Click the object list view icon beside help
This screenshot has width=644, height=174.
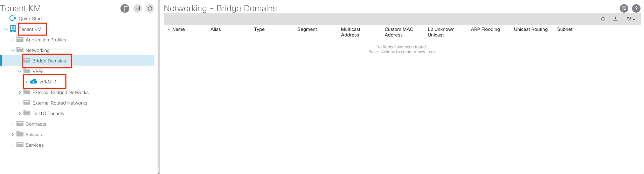point(624,8)
